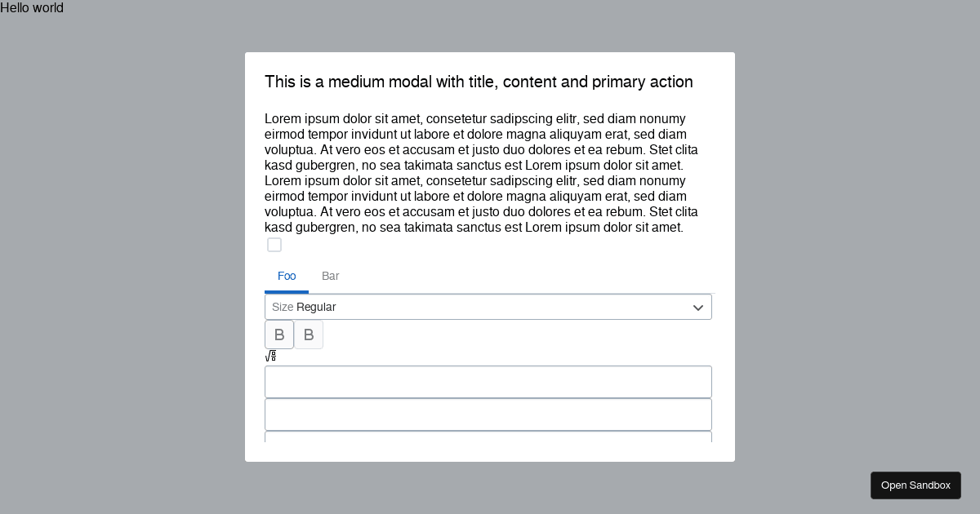
Task: Click the Open Sandbox button
Action: point(915,485)
